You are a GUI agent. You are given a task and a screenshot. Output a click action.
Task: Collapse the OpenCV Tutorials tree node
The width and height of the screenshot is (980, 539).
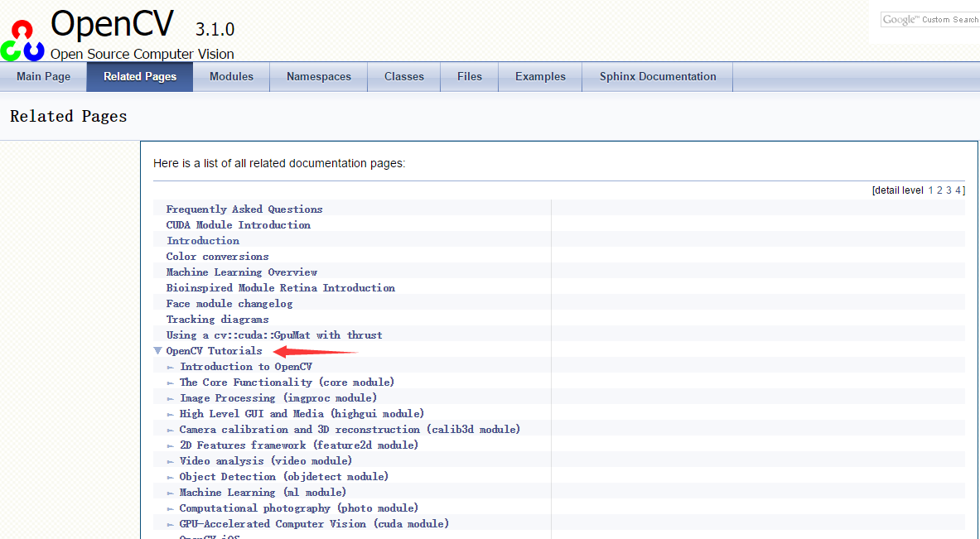click(158, 351)
